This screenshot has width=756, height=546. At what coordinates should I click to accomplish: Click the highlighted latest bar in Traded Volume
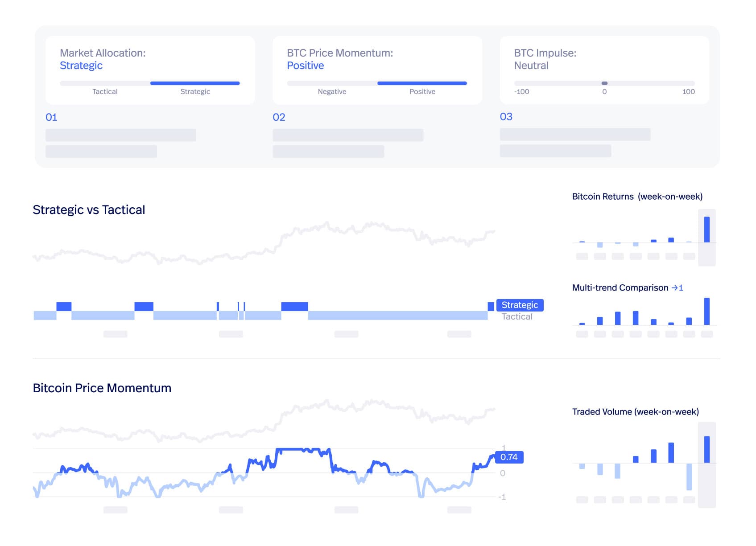coord(706,449)
